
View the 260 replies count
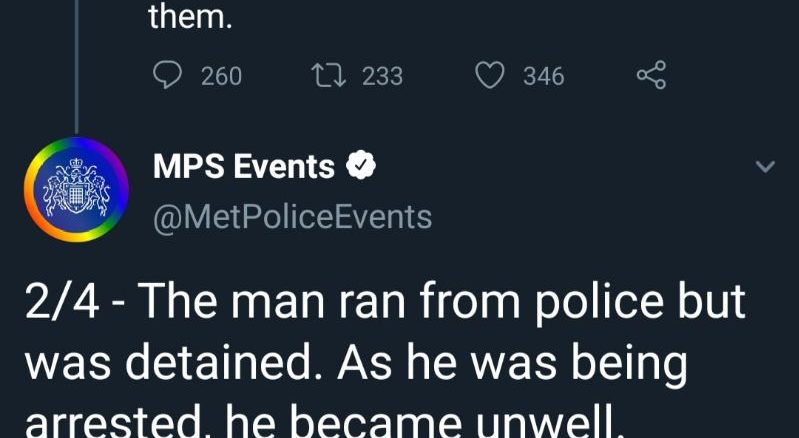click(x=221, y=76)
